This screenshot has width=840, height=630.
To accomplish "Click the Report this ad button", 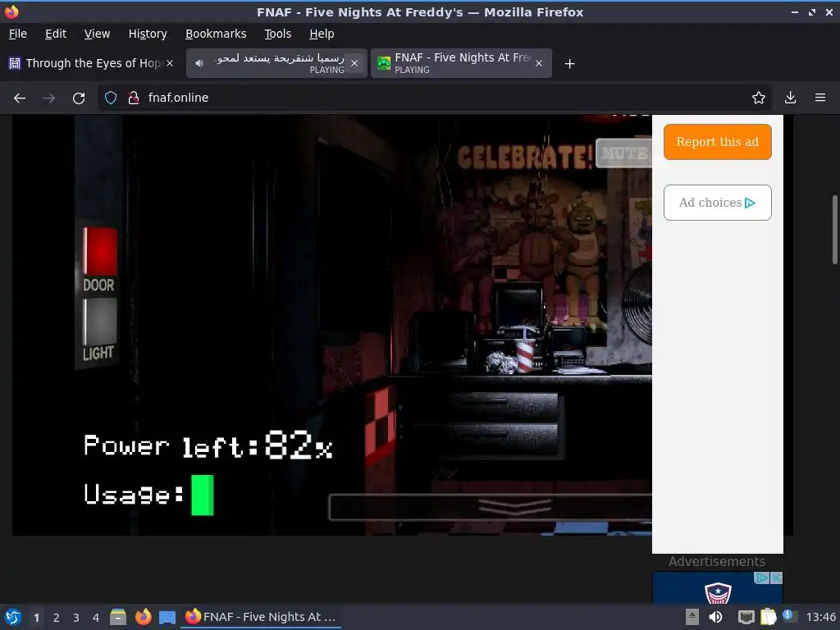I will [x=717, y=142].
